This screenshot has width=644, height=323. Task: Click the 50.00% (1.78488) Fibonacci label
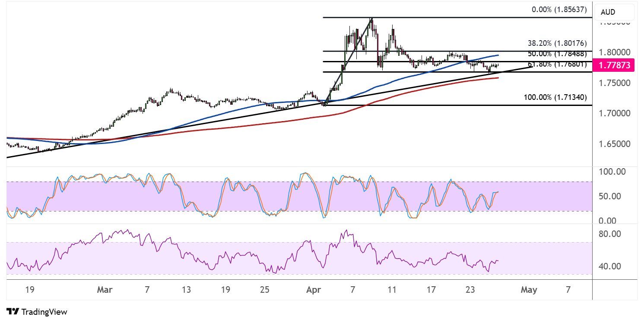pos(557,54)
